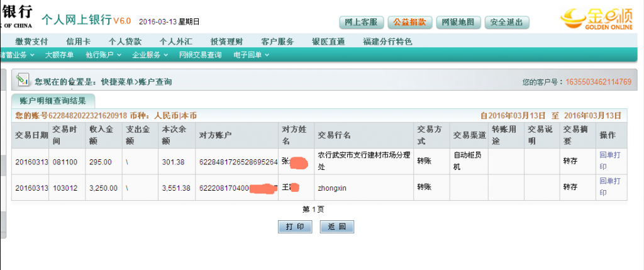Viewport: 644px width, 270px height.
Task: Select the 账户明细查询结果 tab
Action: [x=53, y=100]
